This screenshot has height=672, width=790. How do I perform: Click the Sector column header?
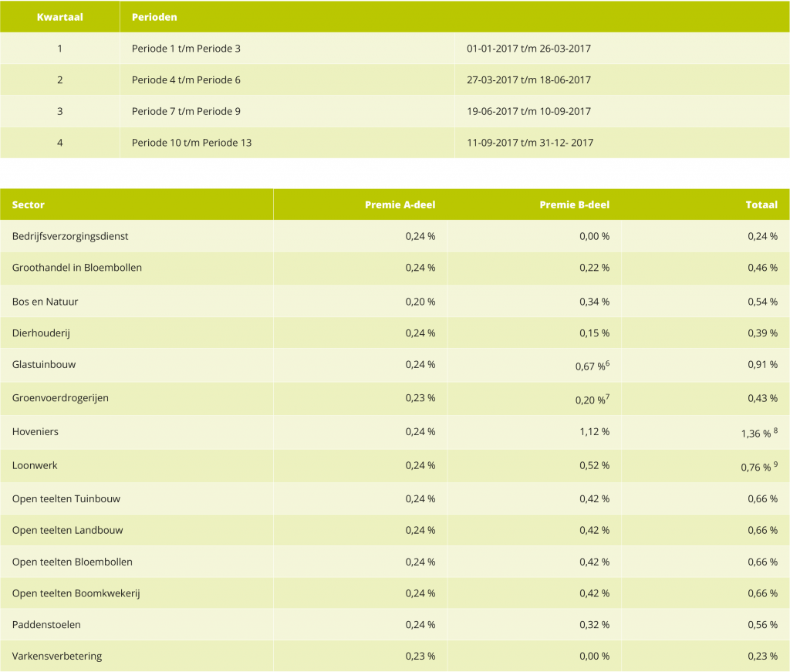29,205
